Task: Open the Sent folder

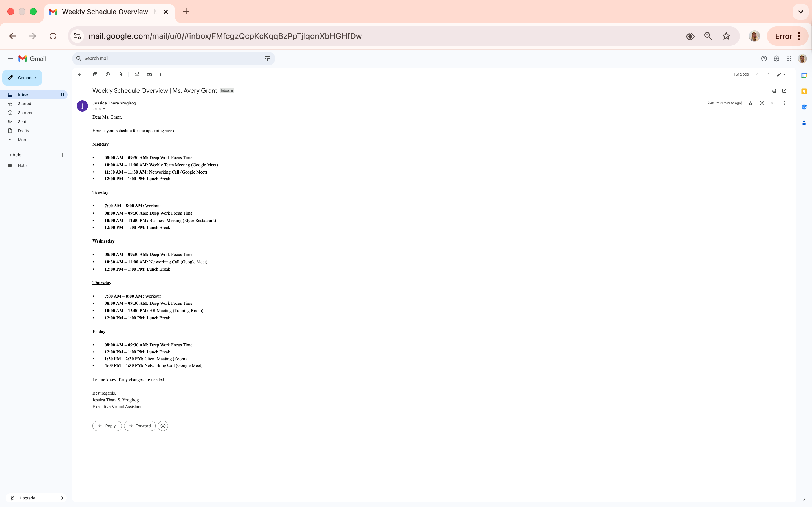Action: pyautogui.click(x=22, y=122)
